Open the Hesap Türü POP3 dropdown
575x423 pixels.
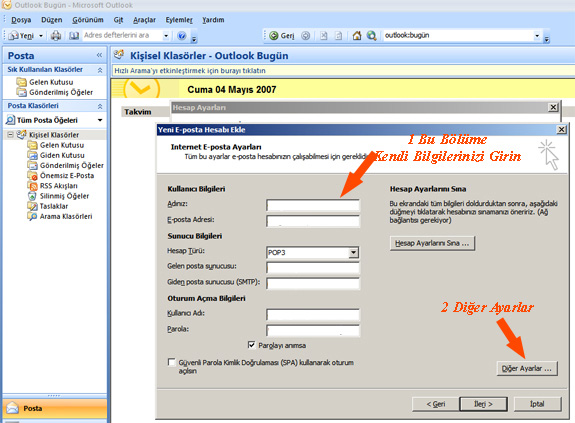pos(353,253)
